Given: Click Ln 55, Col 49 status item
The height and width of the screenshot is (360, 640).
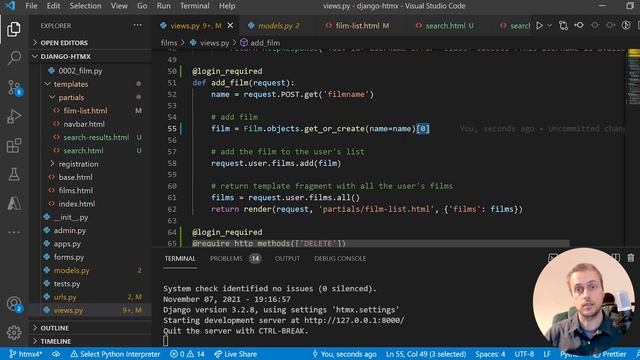Looking at the screenshot, I should tap(426, 354).
